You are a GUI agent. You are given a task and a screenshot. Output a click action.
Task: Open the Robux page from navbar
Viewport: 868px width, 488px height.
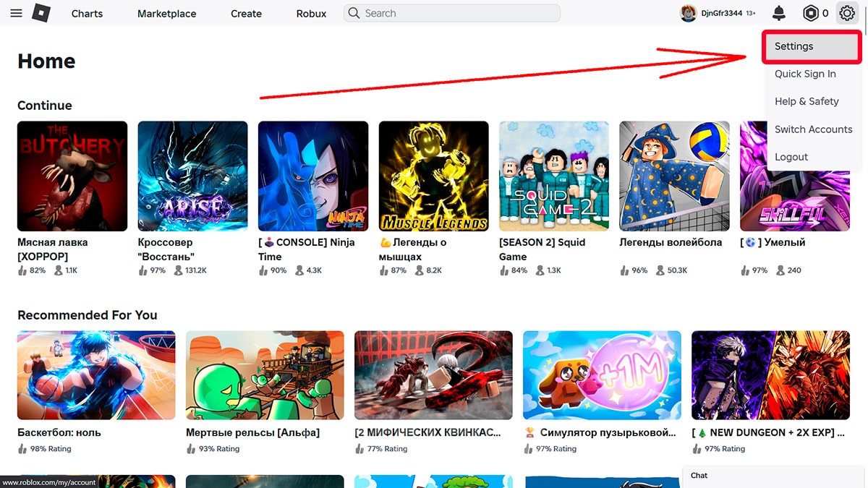click(x=311, y=14)
